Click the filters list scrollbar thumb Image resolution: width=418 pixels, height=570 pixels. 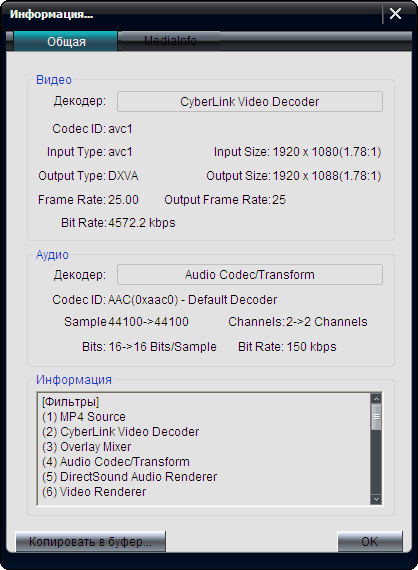click(x=376, y=417)
